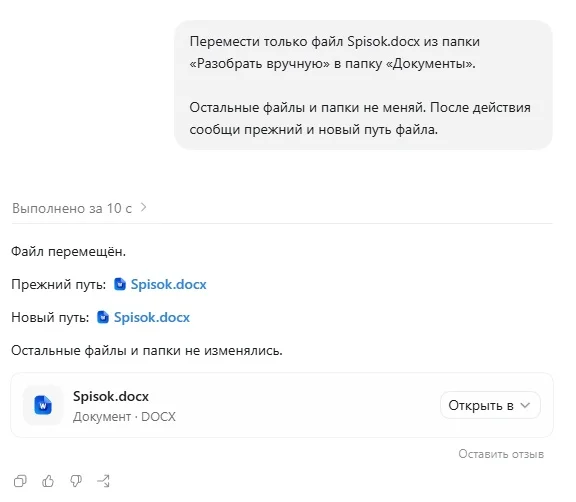
Task: Click the Spisok.docx title in the file card
Action: coord(111,396)
